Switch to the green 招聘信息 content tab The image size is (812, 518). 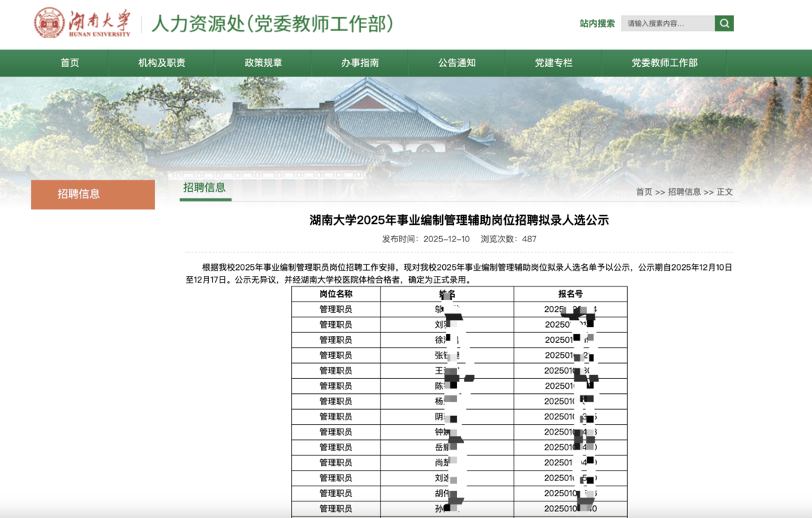[203, 189]
